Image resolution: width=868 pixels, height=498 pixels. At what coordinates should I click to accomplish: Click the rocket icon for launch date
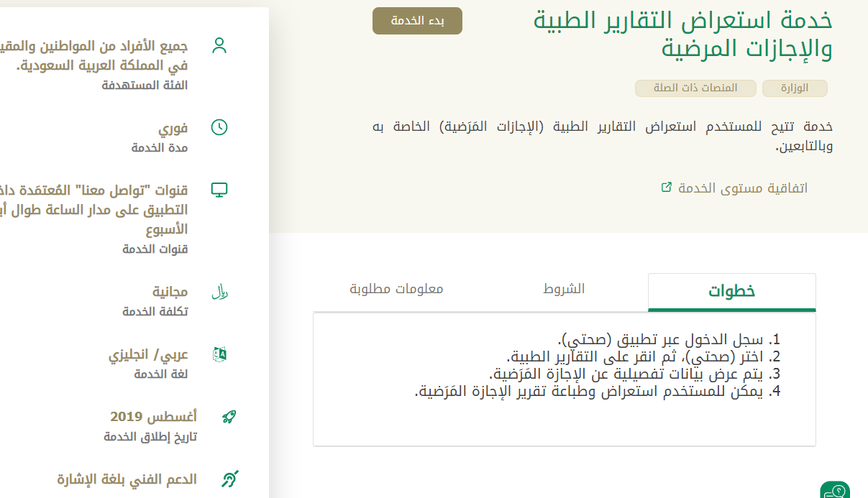[x=229, y=417]
